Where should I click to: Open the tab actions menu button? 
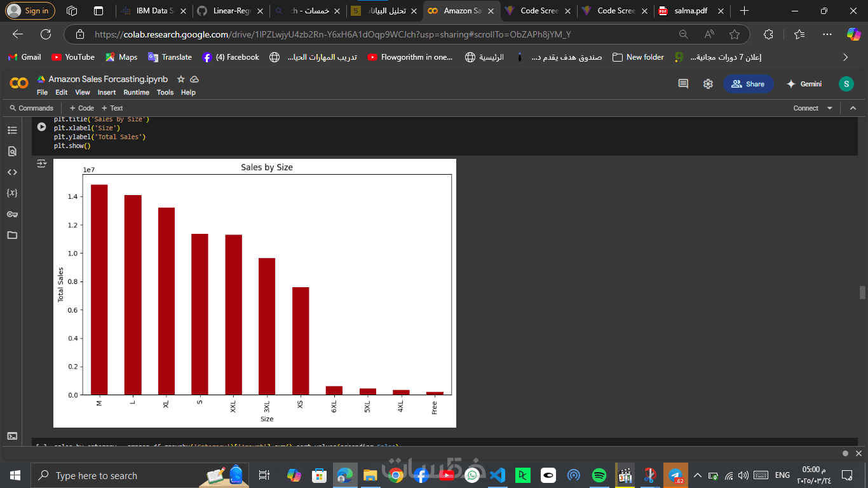click(98, 11)
